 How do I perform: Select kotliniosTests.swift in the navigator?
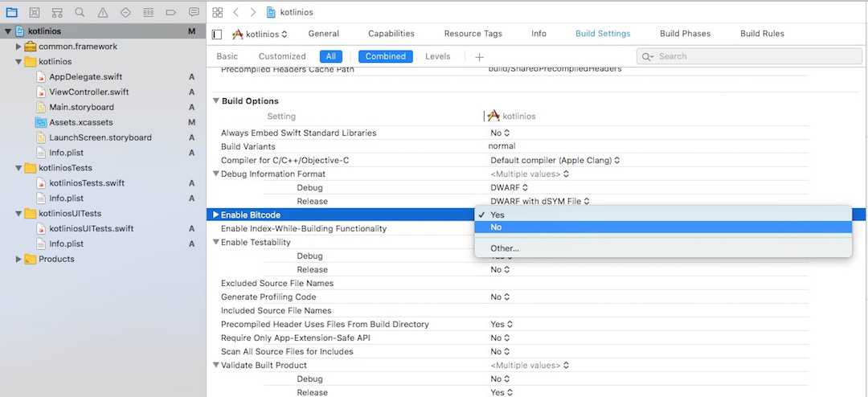[87, 183]
